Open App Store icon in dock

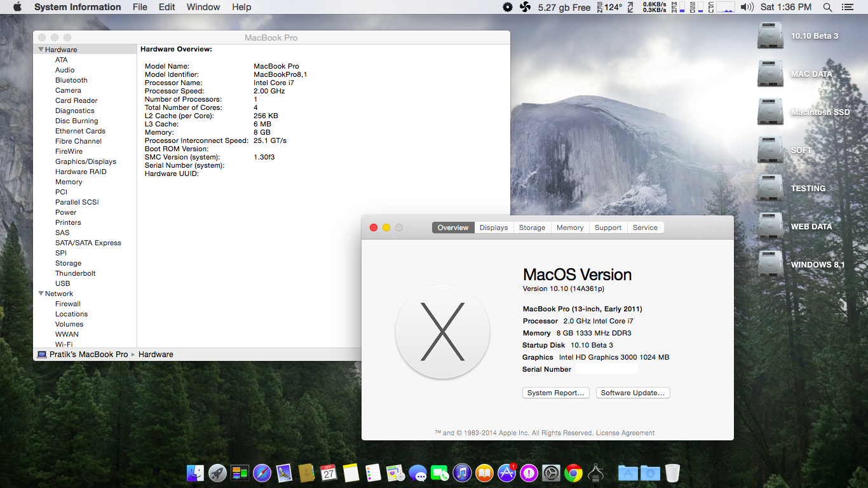click(506, 473)
